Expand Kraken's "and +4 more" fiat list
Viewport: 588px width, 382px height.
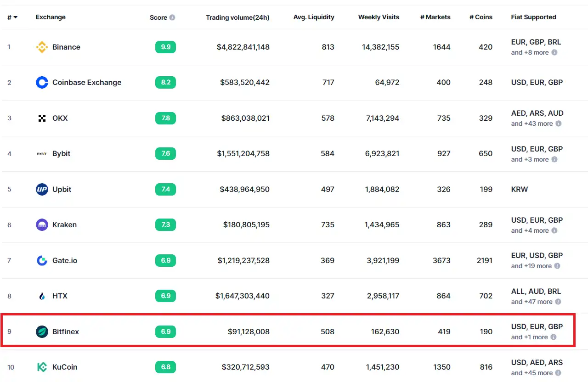click(x=530, y=230)
